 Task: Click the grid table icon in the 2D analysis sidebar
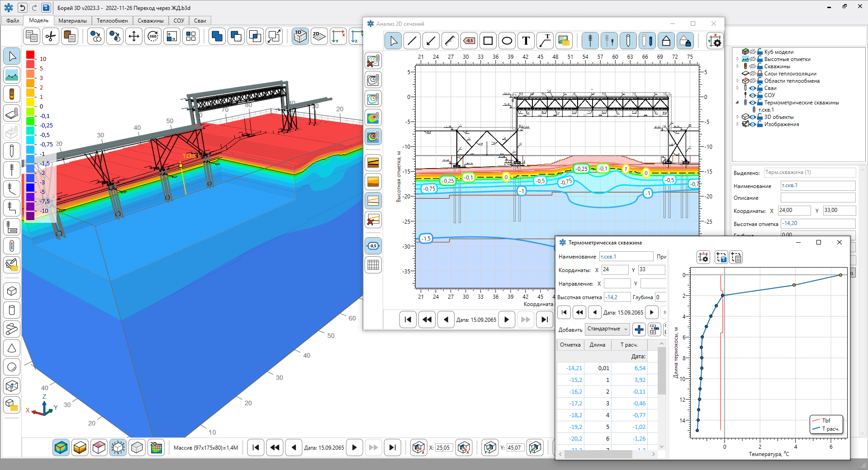point(373,265)
